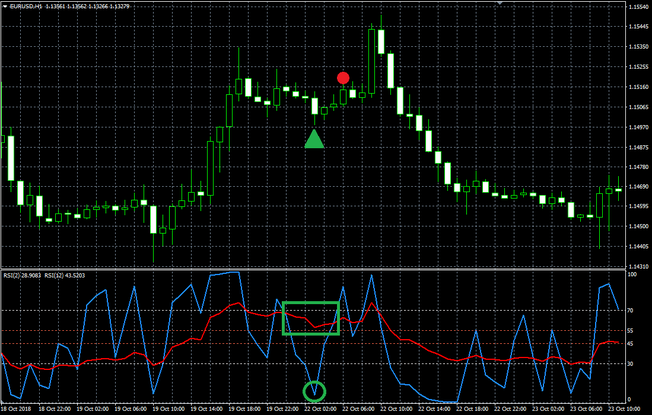Image resolution: width=652 pixels, height=415 pixels.
Task: Click the small arrow beside the EURUSD title
Action: [5, 6]
